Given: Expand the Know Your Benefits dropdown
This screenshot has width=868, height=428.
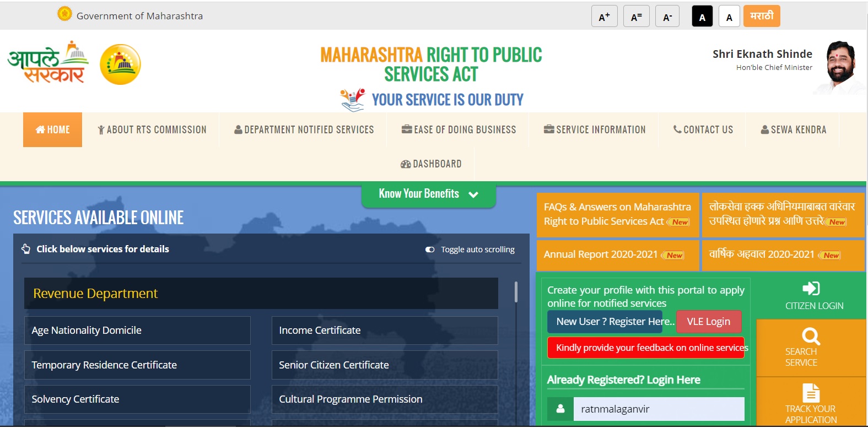Looking at the screenshot, I should coord(429,194).
